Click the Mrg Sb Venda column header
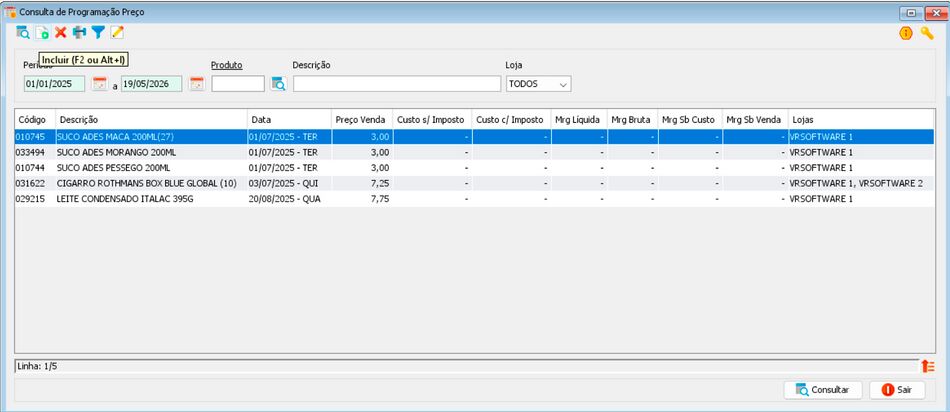Image resolution: width=950 pixels, height=412 pixels. (x=756, y=120)
